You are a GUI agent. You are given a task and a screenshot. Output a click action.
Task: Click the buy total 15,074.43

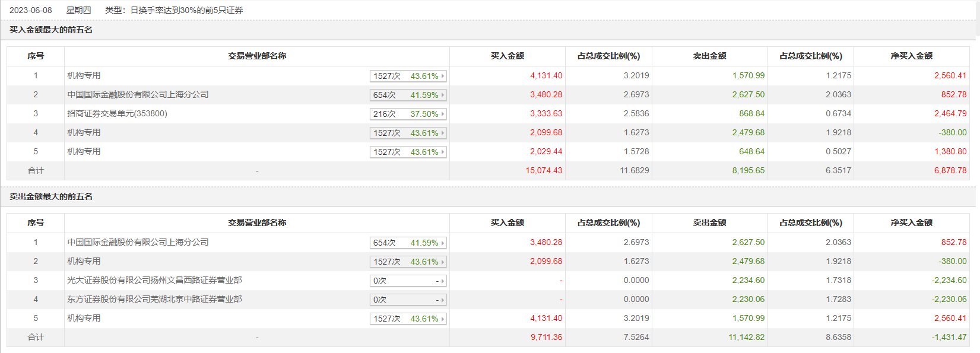pos(544,170)
